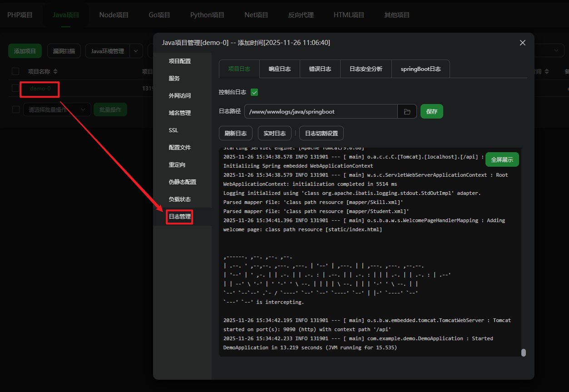Close the Java project management dialog

coord(522,43)
